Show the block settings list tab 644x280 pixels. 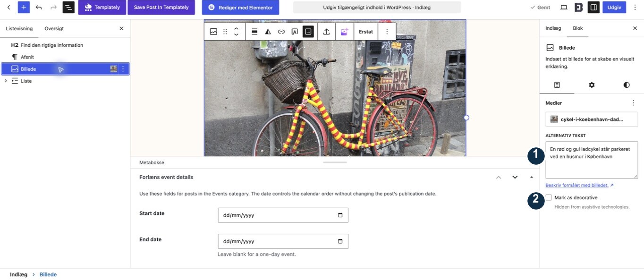click(557, 85)
